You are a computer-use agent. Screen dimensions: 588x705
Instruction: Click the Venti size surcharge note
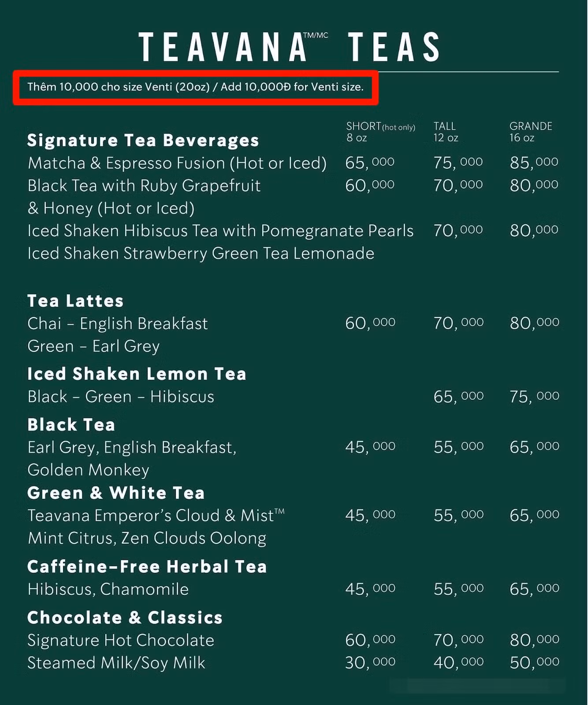pos(195,87)
